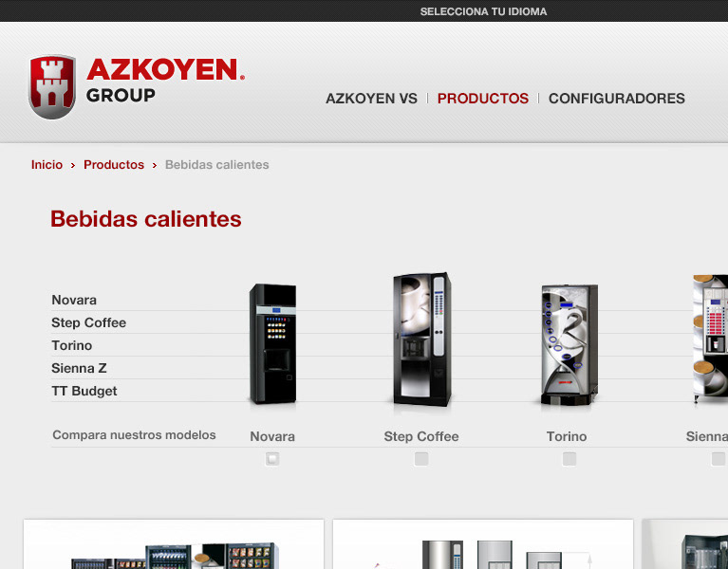Screen dimensions: 728x569
Task: Open the SELECCIONA TU IDIOMA language selector
Action: pyautogui.click(x=483, y=11)
